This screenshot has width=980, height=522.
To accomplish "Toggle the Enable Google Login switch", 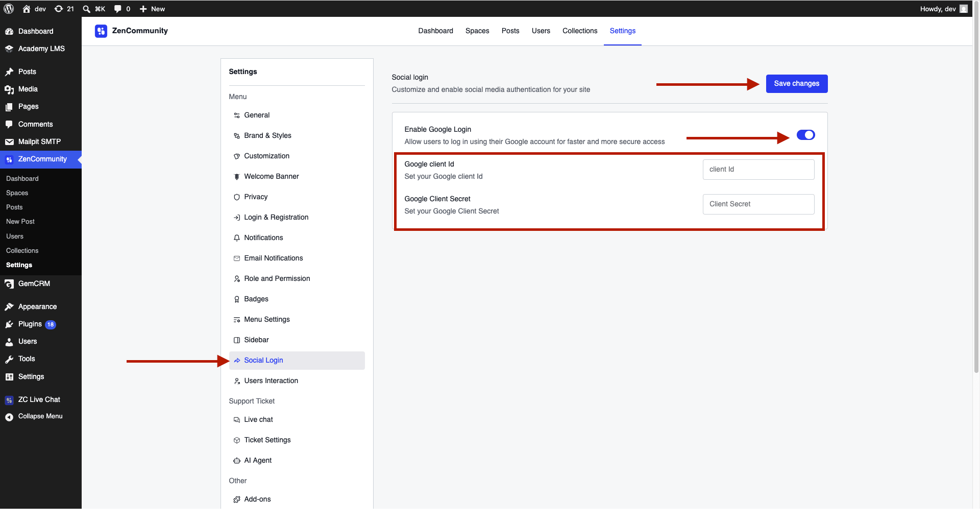I will click(805, 135).
